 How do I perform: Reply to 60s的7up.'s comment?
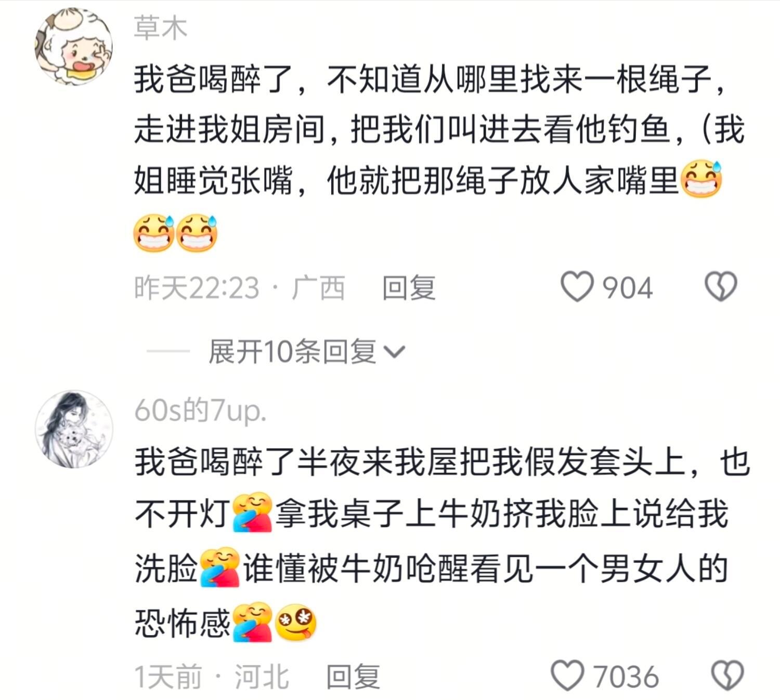coord(353,677)
